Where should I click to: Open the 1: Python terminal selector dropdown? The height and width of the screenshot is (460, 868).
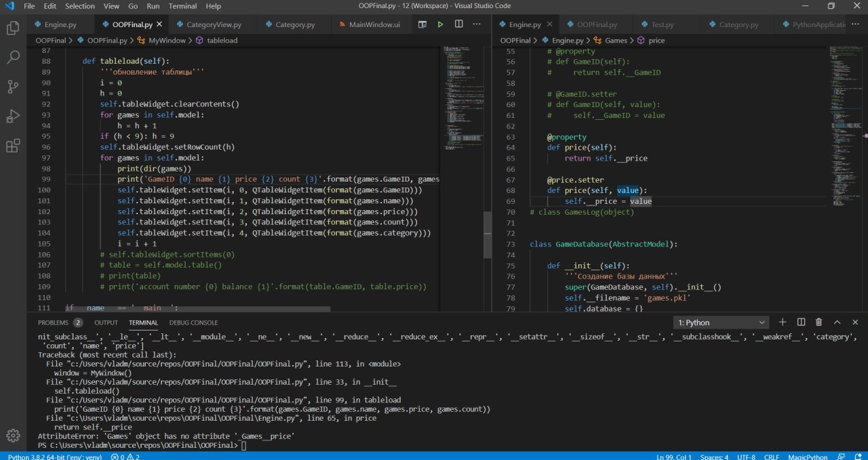722,322
